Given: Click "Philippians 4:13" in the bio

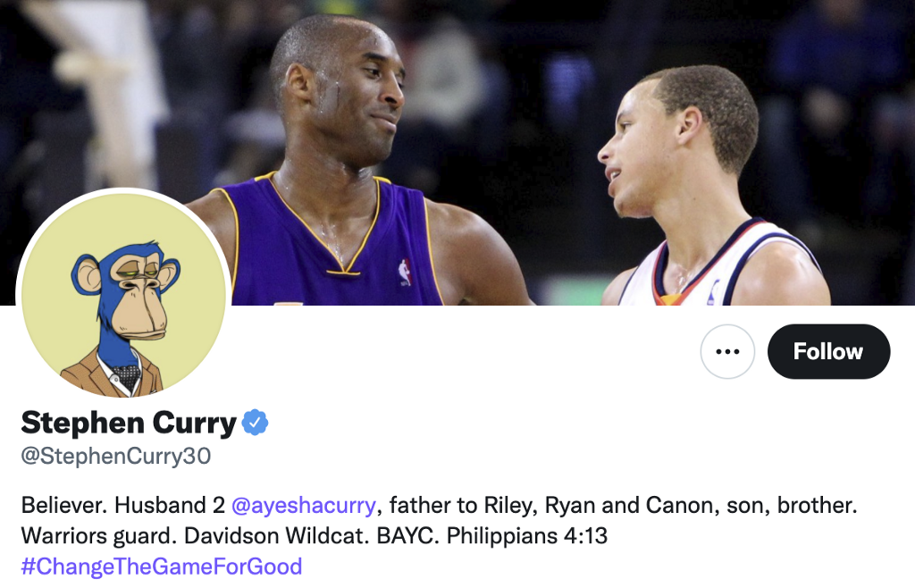Looking at the screenshot, I should (527, 535).
